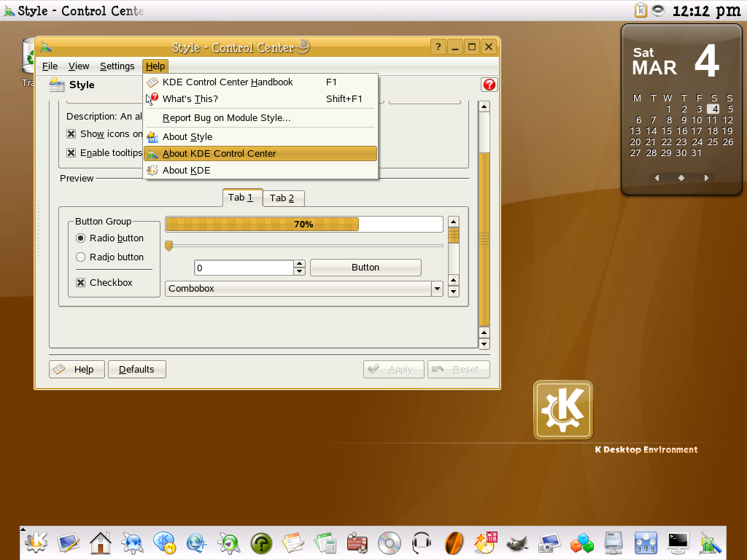The height and width of the screenshot is (560, 747).
Task: Expand the Combobox dropdown arrow
Action: [x=437, y=289]
